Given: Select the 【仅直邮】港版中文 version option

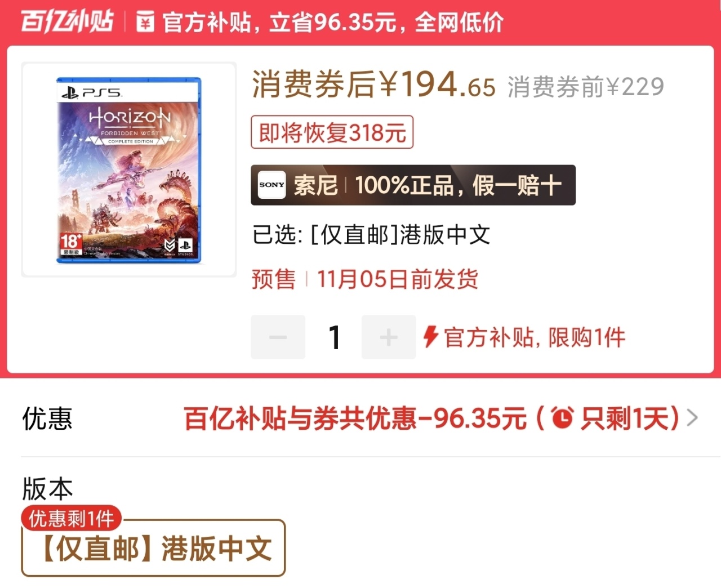Looking at the screenshot, I should click(x=154, y=548).
